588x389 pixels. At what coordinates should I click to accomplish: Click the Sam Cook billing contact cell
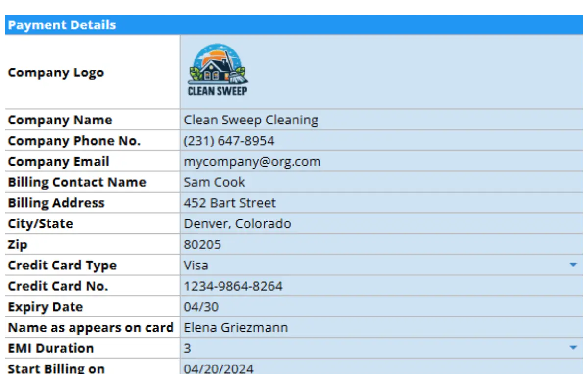click(x=214, y=182)
